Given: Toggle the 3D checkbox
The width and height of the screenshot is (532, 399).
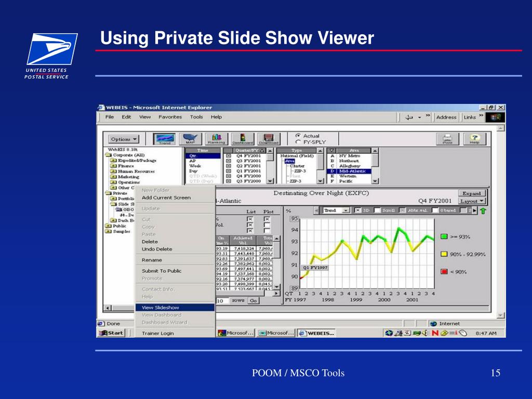Looking at the screenshot, I should 357,210.
